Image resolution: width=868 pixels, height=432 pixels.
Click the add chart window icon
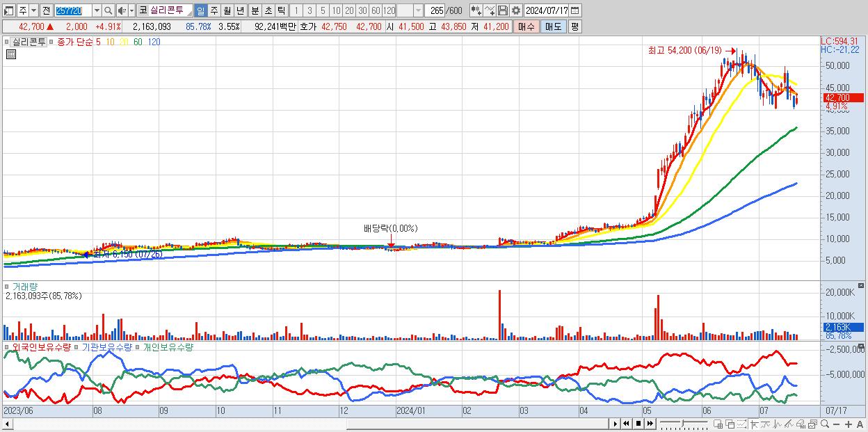(x=718, y=424)
